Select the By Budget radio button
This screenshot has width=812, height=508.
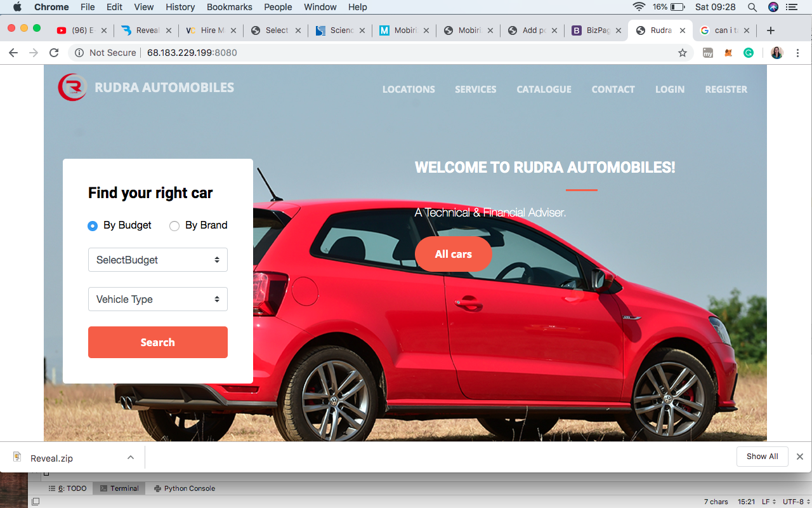pos(93,226)
